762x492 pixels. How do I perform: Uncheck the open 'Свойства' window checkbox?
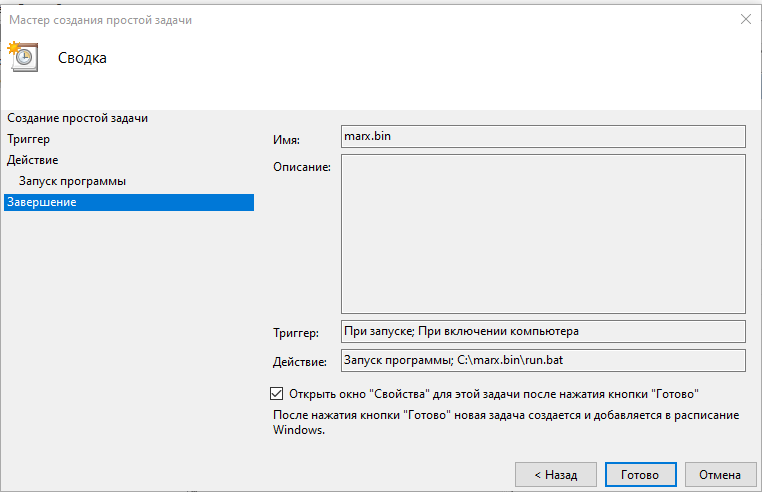(x=277, y=394)
